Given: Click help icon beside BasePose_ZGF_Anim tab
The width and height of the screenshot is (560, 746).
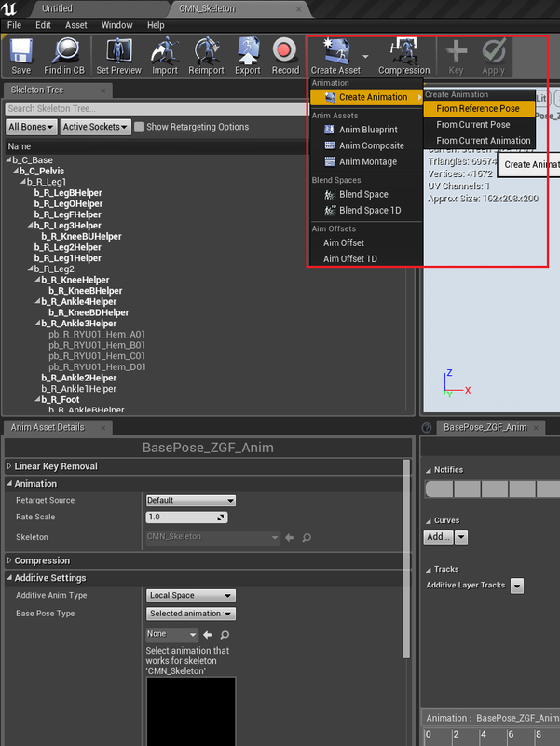Looking at the screenshot, I should [427, 428].
